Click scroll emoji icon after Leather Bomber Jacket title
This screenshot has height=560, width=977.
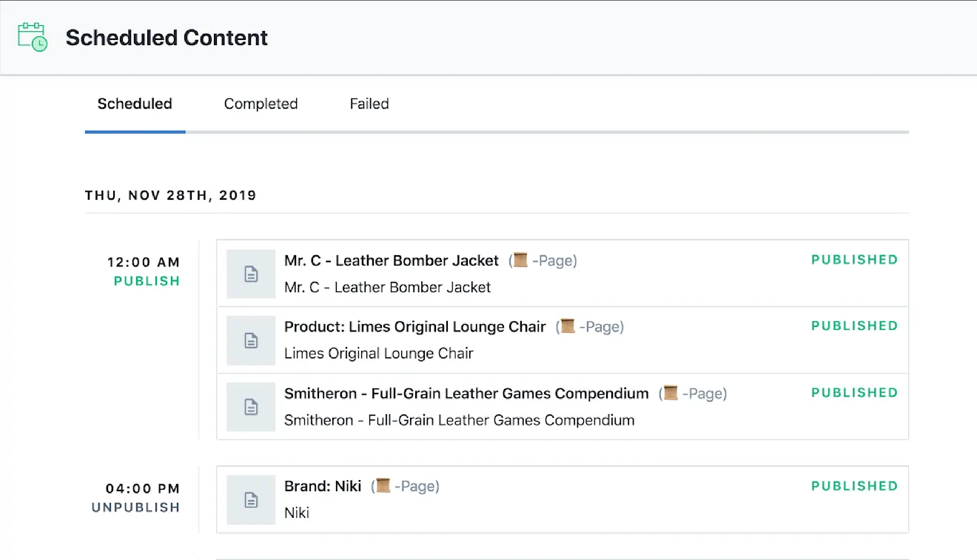coord(520,260)
